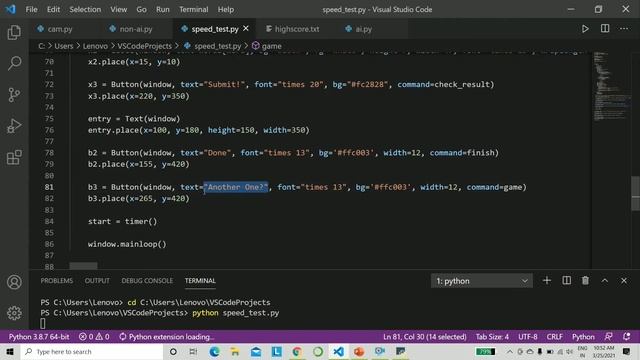Click the taskbar 'Type here to search' box
The height and width of the screenshot is (360, 640).
(92, 351)
